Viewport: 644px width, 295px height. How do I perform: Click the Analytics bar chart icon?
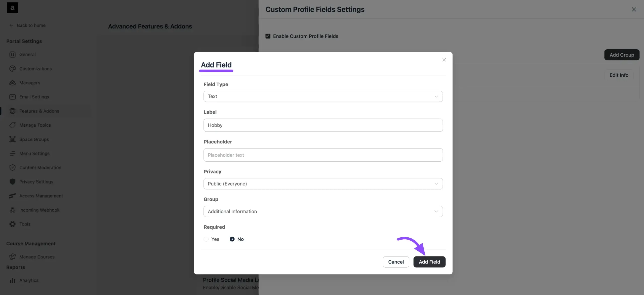tap(12, 280)
